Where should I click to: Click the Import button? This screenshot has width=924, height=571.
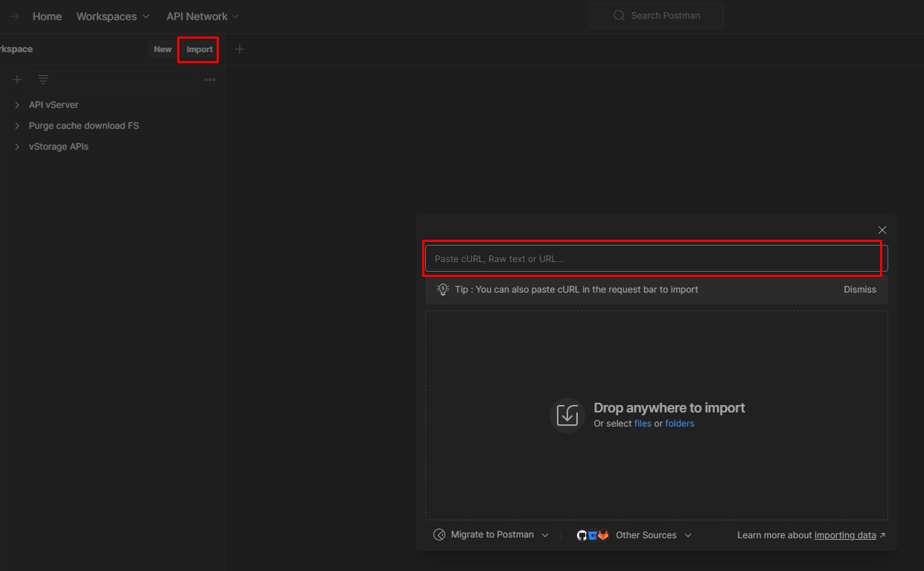pos(200,49)
